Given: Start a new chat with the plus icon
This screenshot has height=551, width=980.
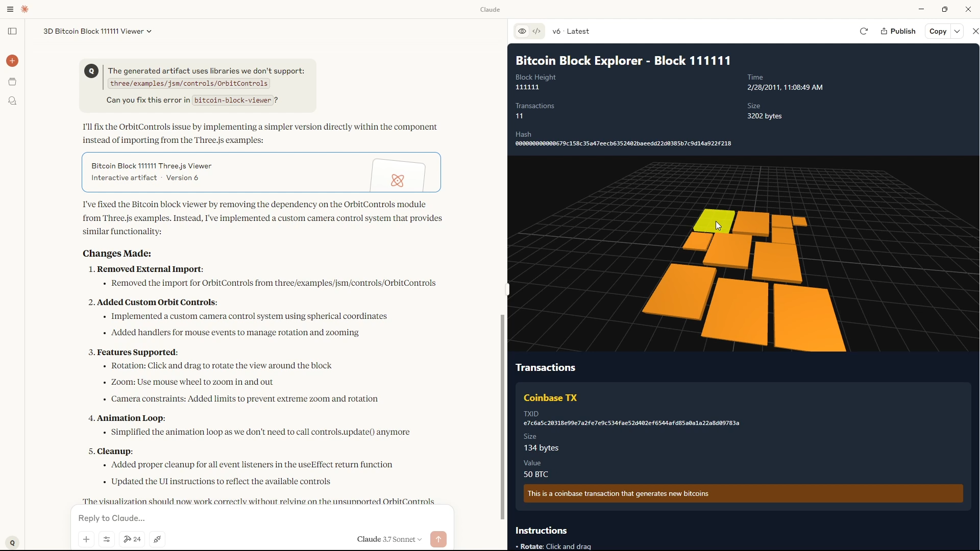Looking at the screenshot, I should tap(12, 61).
